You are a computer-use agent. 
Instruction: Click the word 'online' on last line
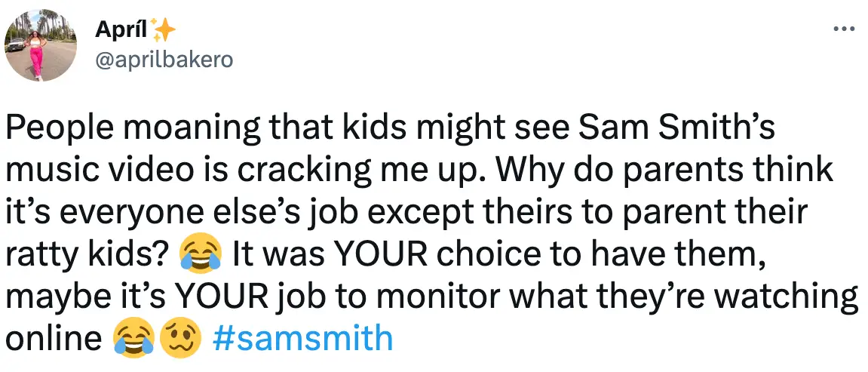[53, 339]
